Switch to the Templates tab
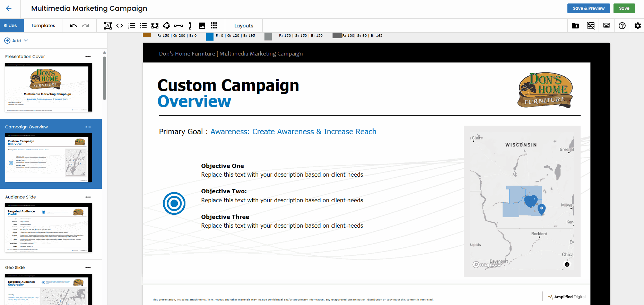Screen dimensions: 644x305 (x=43, y=26)
